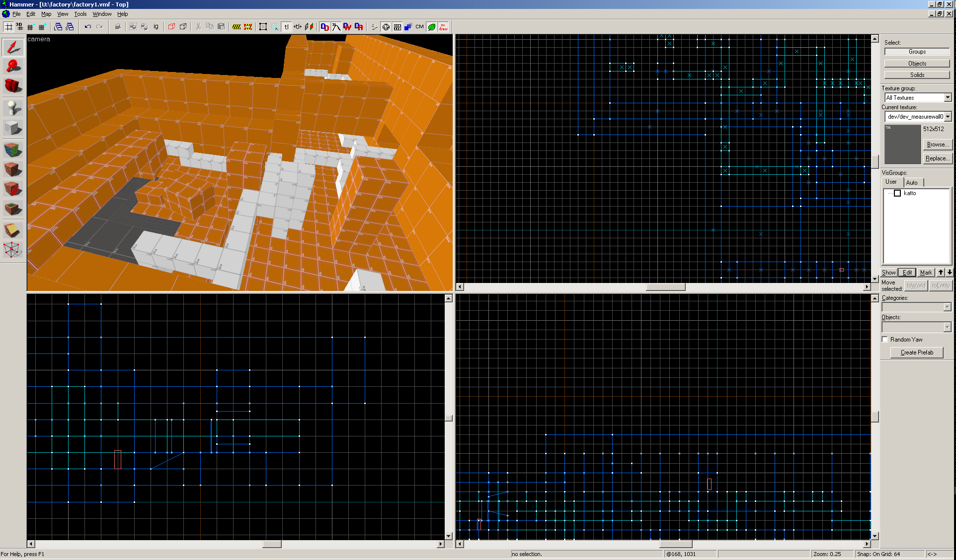Image resolution: width=956 pixels, height=560 pixels.
Task: Open the Categories dropdown
Action: [947, 307]
